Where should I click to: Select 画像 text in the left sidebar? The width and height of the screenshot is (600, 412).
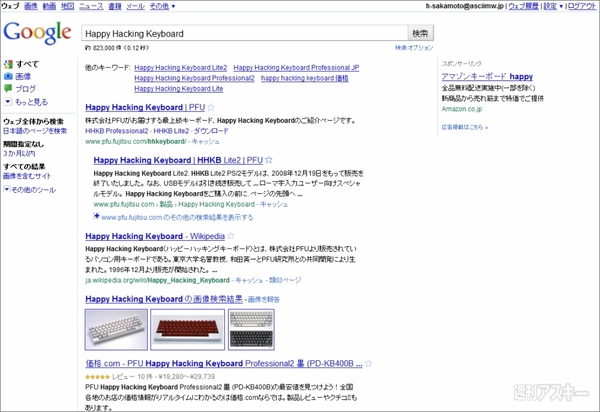(23, 77)
